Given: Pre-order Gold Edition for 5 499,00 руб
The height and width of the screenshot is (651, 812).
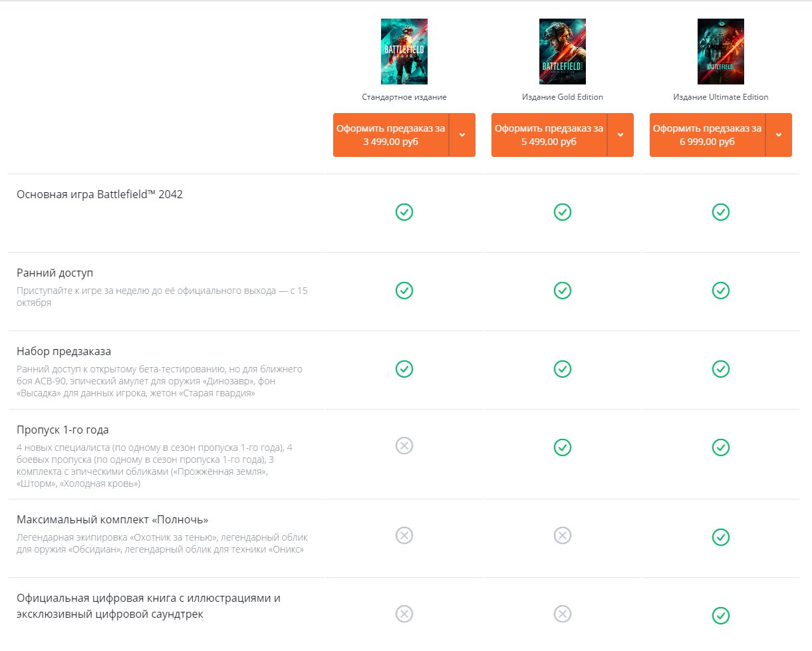Looking at the screenshot, I should [549, 135].
